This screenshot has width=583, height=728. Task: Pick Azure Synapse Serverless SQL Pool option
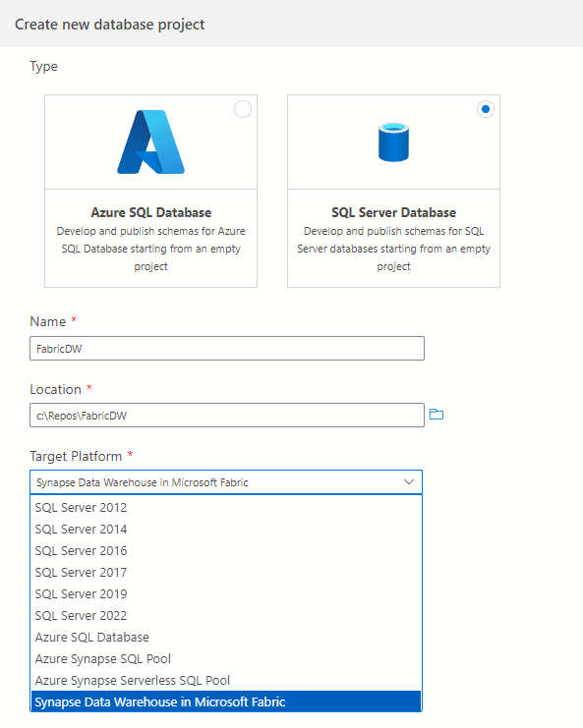[x=226, y=680]
